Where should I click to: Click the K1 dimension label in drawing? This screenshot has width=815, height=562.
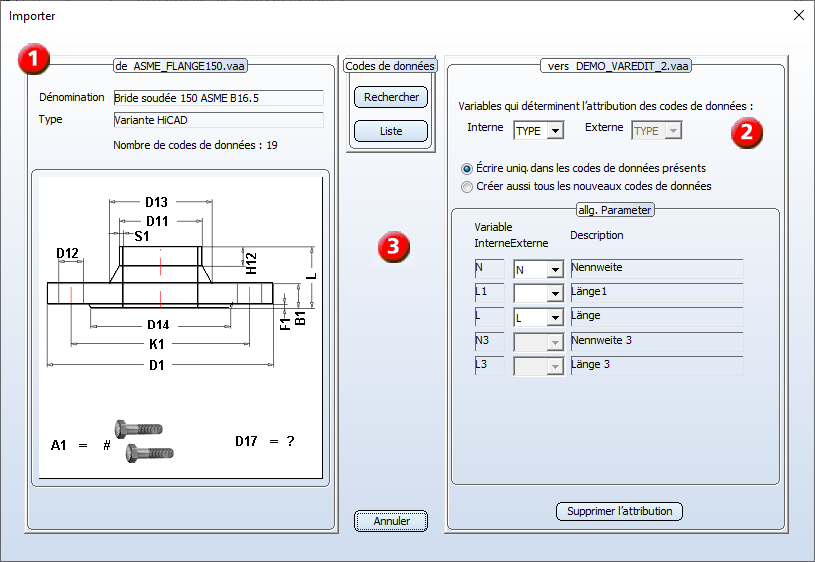point(156,344)
